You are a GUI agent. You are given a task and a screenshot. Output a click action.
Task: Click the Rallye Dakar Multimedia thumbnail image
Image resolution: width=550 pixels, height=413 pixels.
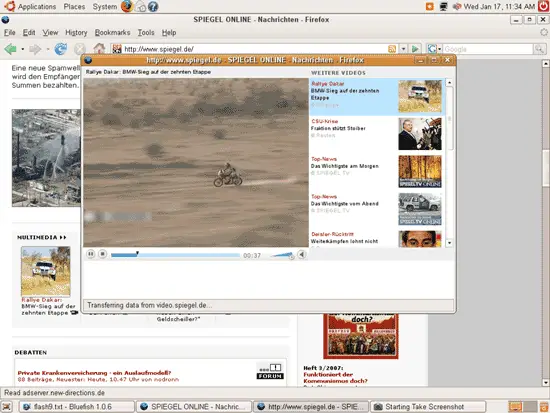pos(46,271)
